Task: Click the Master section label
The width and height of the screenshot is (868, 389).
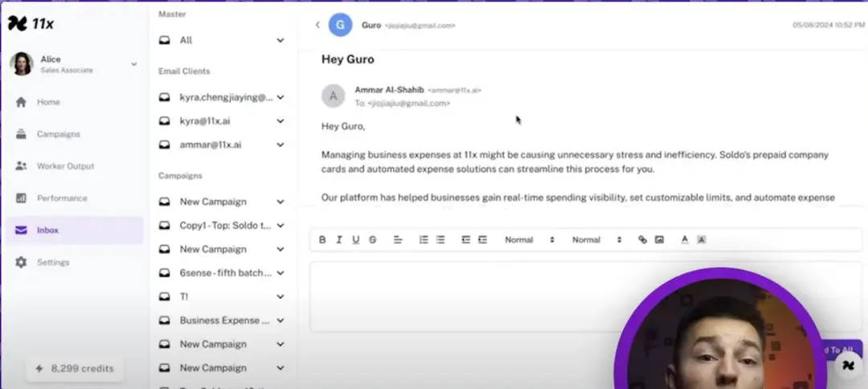Action: [172, 14]
